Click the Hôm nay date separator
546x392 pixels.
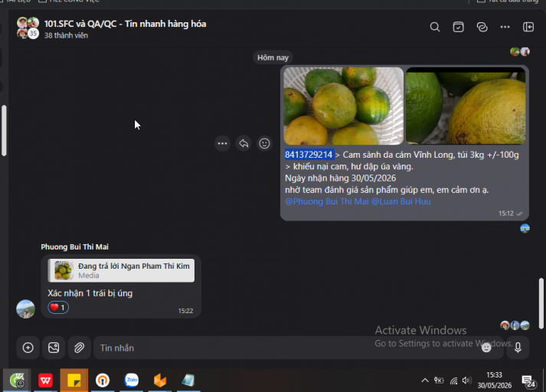pyautogui.click(x=273, y=57)
